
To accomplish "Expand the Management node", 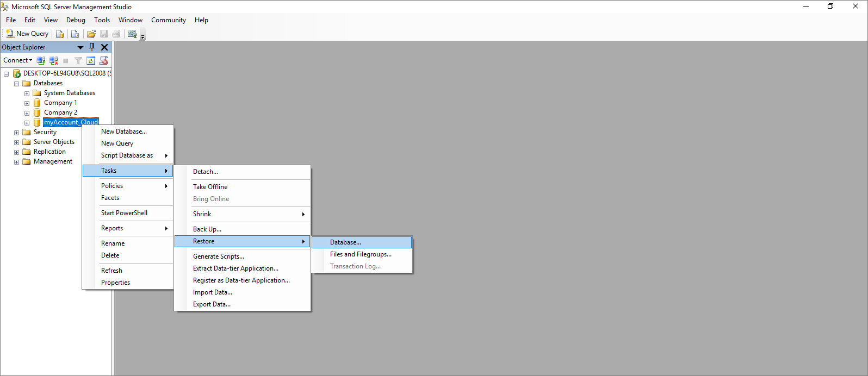I will click(x=16, y=162).
